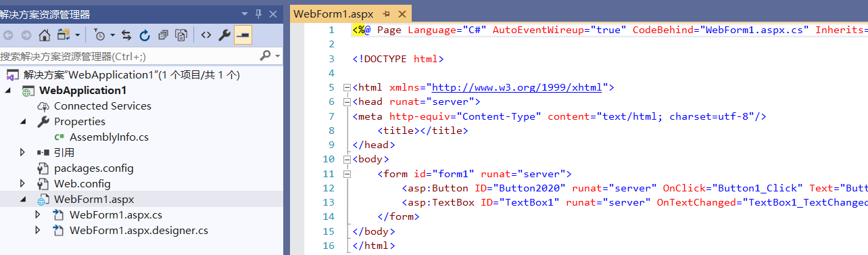Select the WebApplication1 project
The image size is (868, 255).
(x=82, y=91)
